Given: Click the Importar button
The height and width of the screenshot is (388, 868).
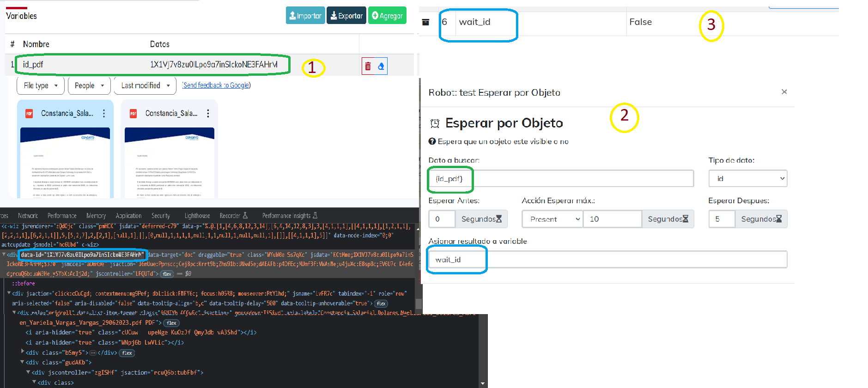Looking at the screenshot, I should pyautogui.click(x=305, y=16).
